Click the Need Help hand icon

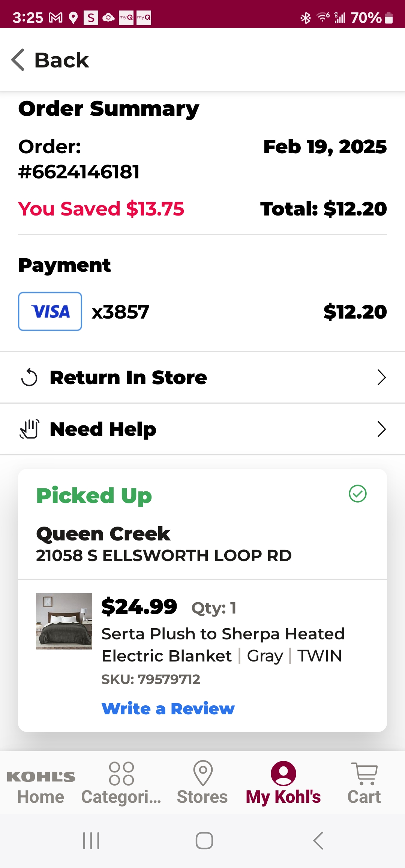tap(29, 429)
